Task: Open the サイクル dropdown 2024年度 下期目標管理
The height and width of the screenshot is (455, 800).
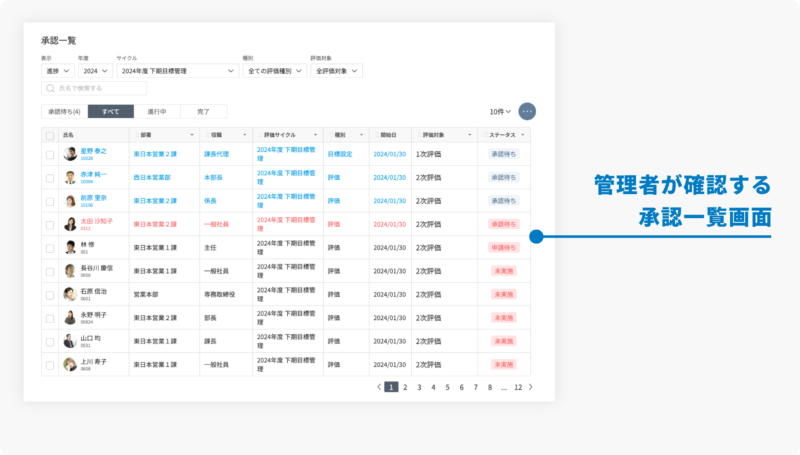Action: point(178,71)
